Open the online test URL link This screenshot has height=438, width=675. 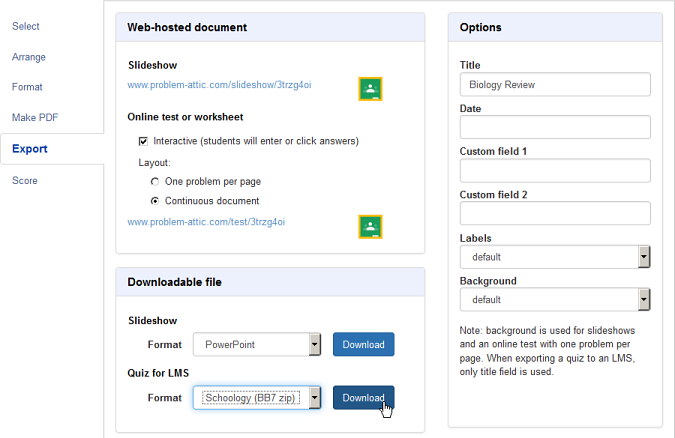(x=206, y=222)
